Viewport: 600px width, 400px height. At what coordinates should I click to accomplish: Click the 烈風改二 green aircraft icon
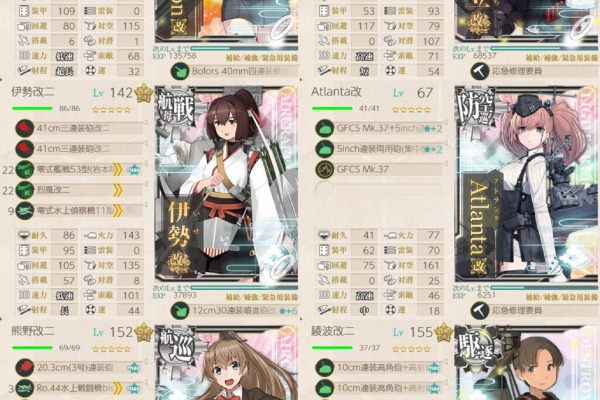tap(24, 190)
